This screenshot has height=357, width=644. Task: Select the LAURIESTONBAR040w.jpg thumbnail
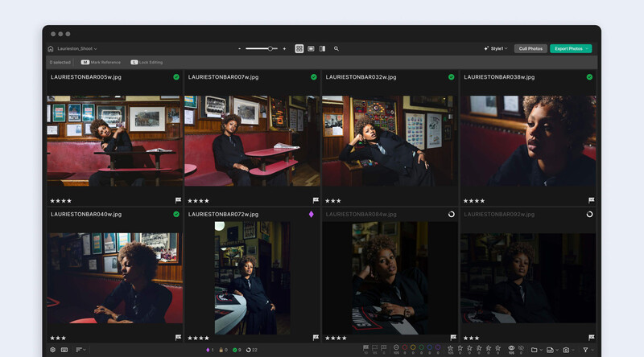point(115,278)
